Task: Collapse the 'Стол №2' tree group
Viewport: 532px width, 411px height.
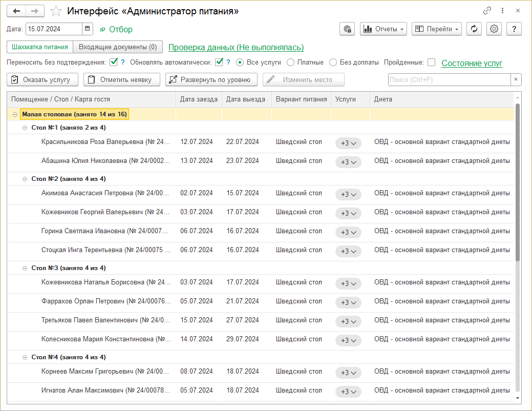Action: point(25,179)
